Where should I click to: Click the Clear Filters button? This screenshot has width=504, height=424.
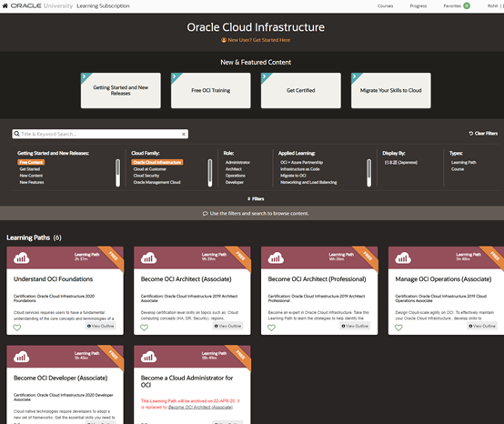pos(483,134)
